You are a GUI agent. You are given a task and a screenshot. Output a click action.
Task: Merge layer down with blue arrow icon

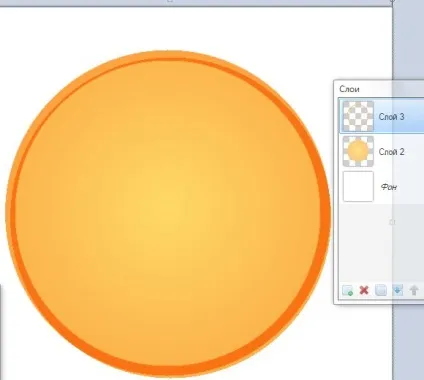coord(397,290)
